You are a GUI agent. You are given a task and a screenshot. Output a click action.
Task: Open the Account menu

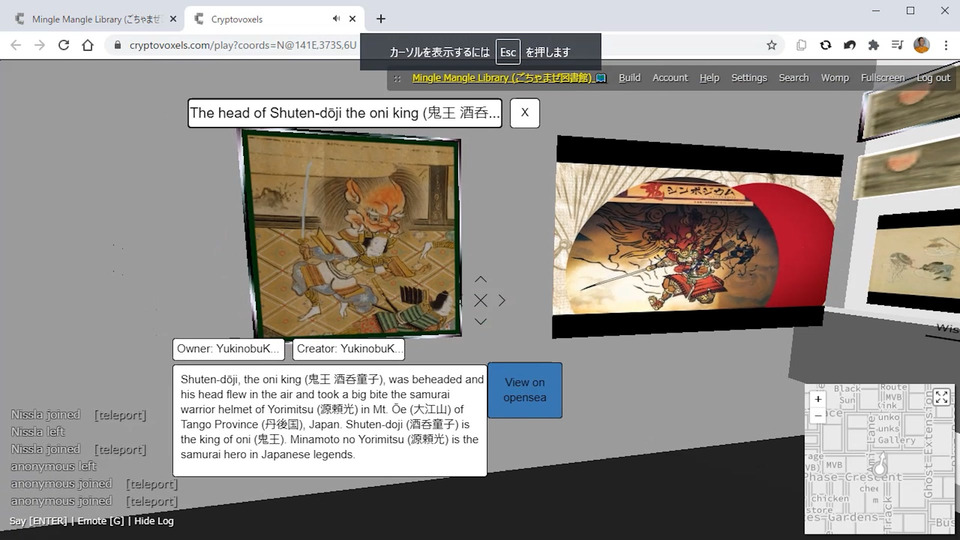(x=670, y=78)
